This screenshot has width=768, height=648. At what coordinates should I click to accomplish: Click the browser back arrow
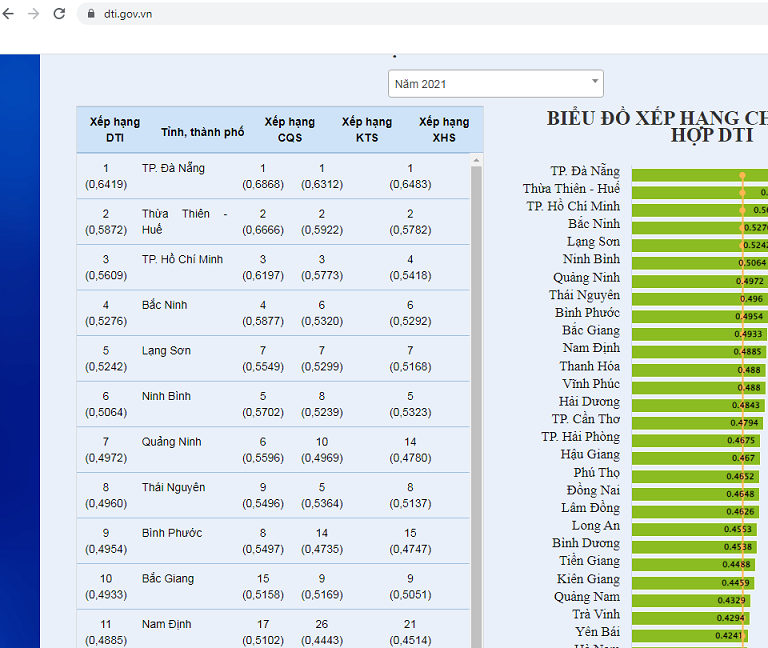[x=9, y=14]
